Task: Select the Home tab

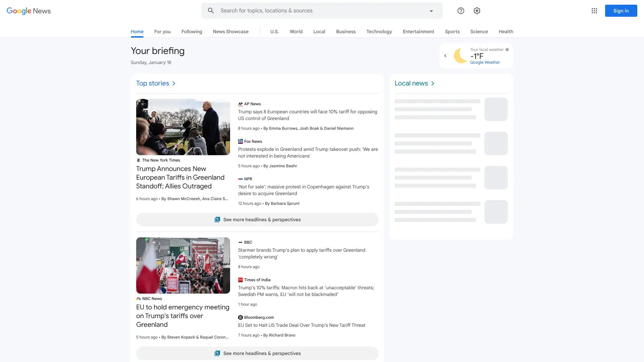Action: tap(137, 32)
